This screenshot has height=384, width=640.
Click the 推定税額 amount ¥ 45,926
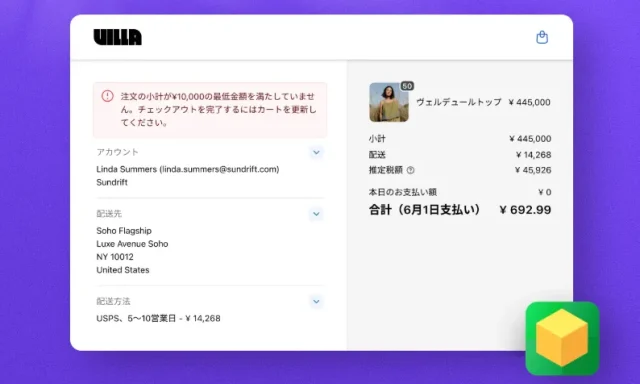click(533, 170)
